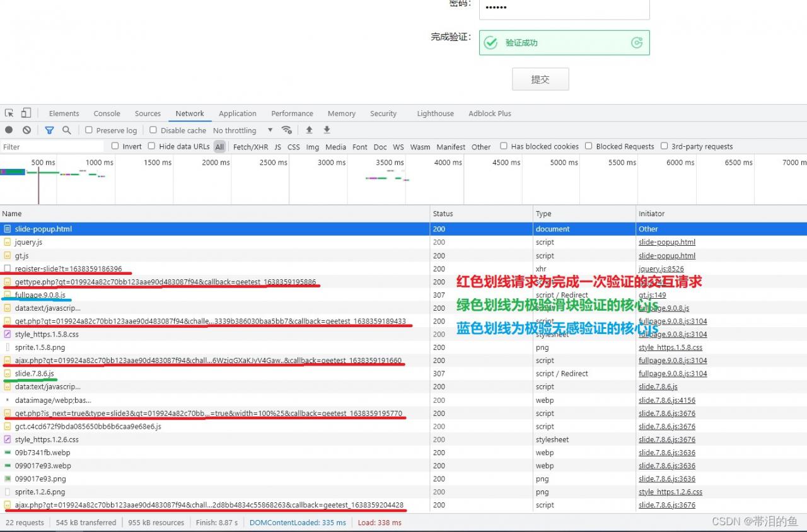Filter requests by All types
Viewport: 807px width, 532px height.
point(219,147)
